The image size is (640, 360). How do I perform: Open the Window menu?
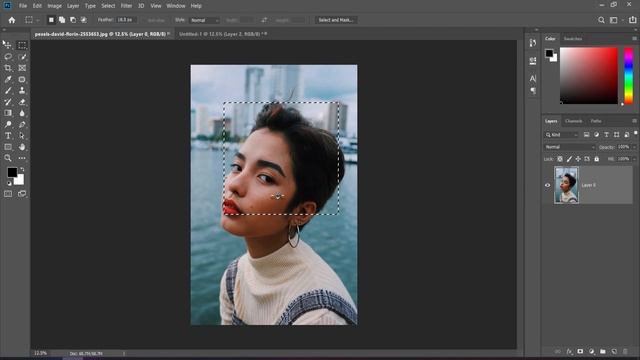point(176,6)
